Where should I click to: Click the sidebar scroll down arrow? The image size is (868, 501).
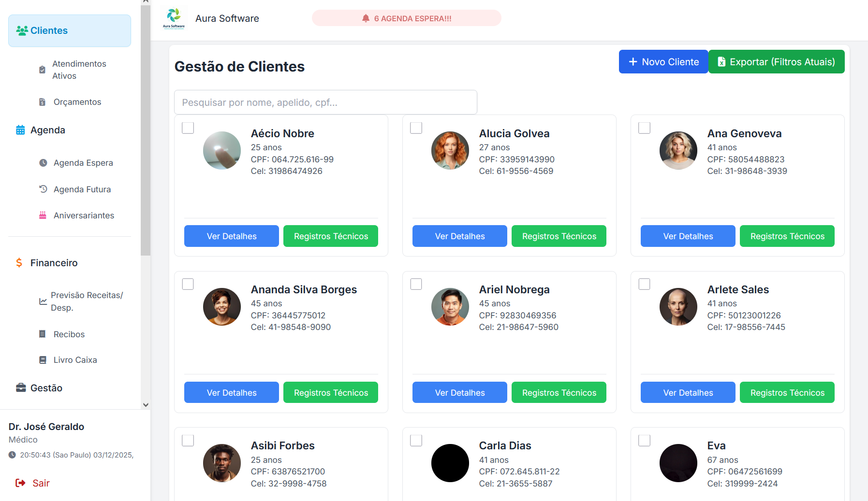coord(146,405)
